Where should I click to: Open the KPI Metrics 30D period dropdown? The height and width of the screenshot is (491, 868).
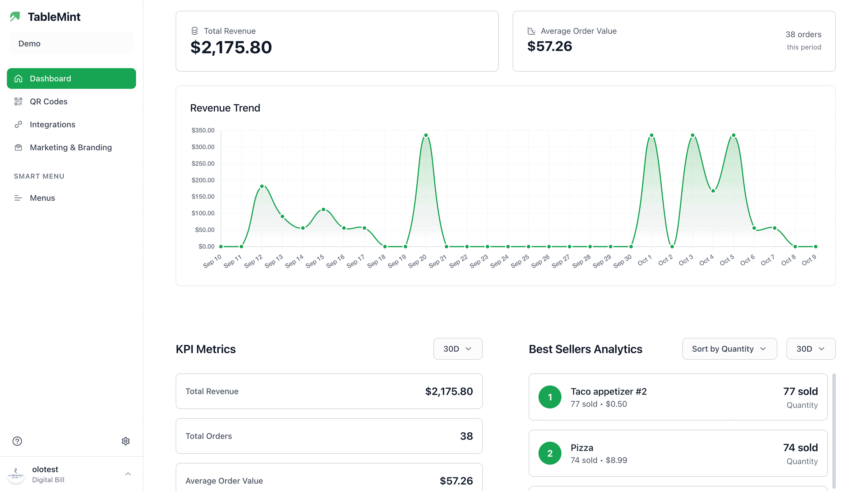(x=458, y=349)
